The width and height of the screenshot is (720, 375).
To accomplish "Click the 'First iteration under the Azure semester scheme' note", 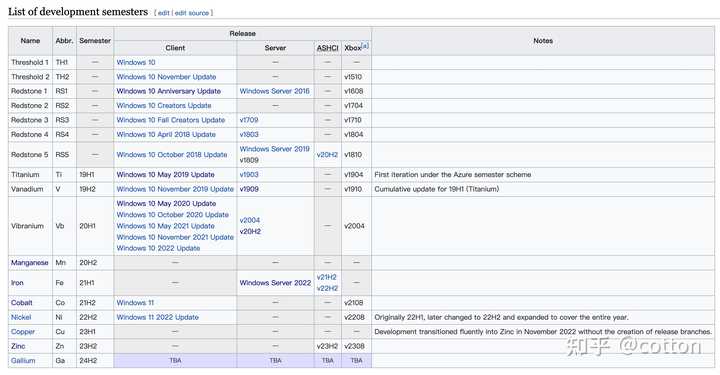I will [453, 174].
